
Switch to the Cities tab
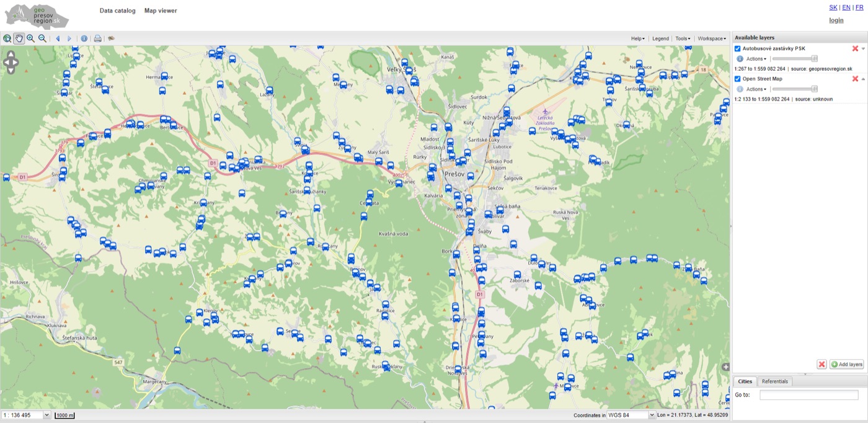click(745, 381)
